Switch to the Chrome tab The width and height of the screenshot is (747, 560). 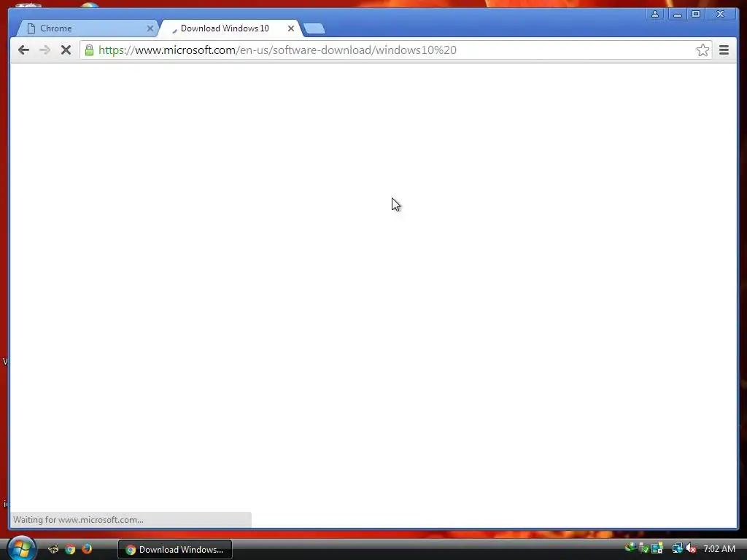click(x=86, y=28)
